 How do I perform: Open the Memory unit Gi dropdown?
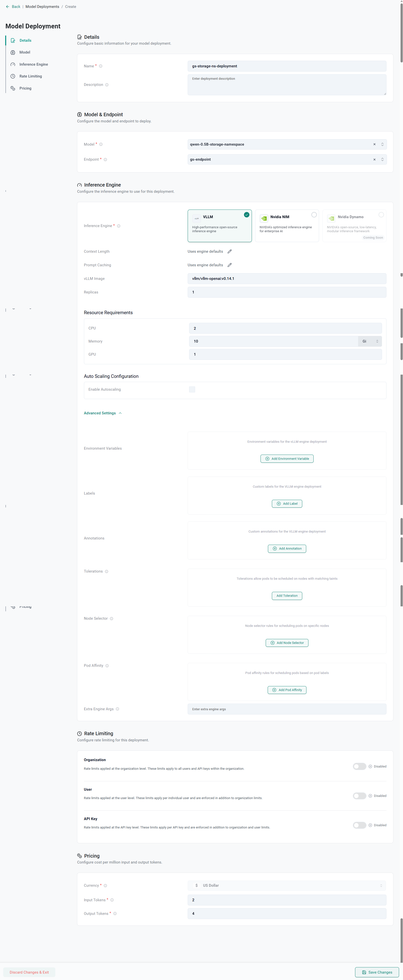click(369, 341)
